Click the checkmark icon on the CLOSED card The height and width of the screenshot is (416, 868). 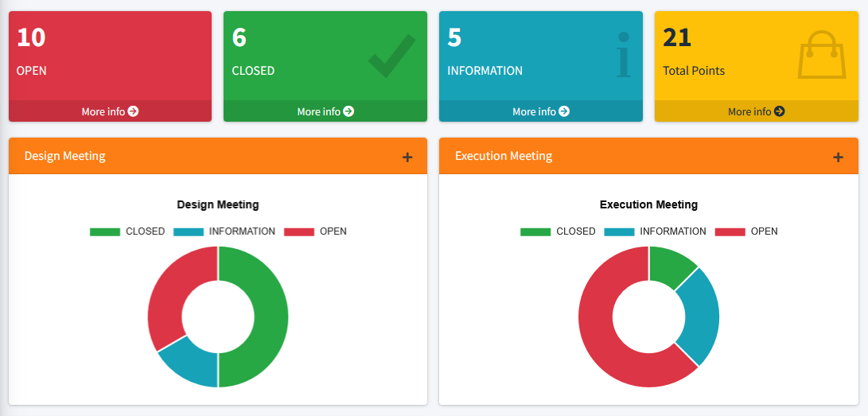pos(391,56)
